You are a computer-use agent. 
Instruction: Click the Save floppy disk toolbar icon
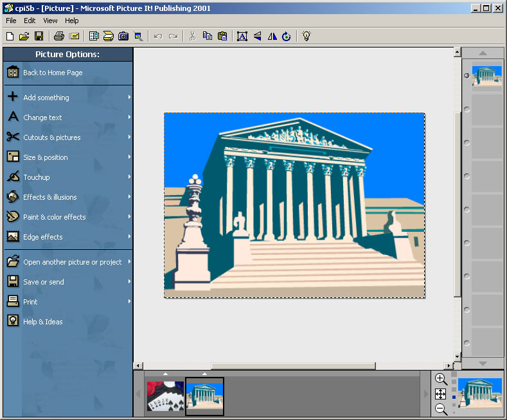pos(39,36)
